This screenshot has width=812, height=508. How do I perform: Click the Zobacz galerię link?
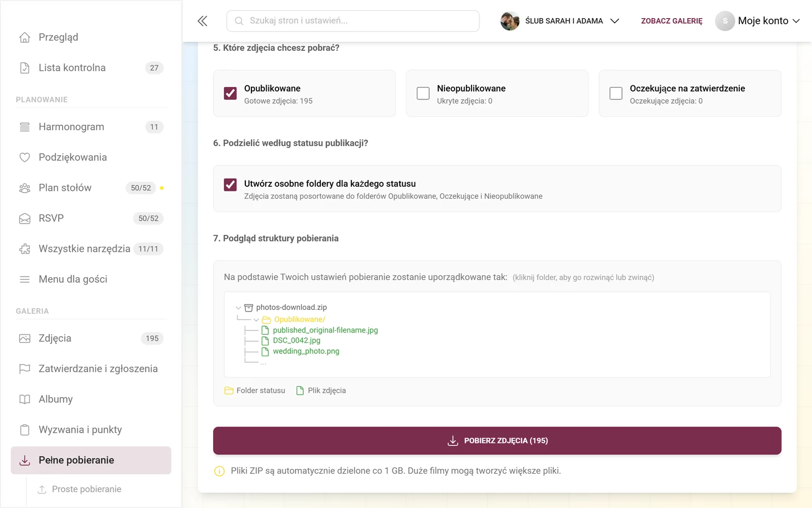672,21
